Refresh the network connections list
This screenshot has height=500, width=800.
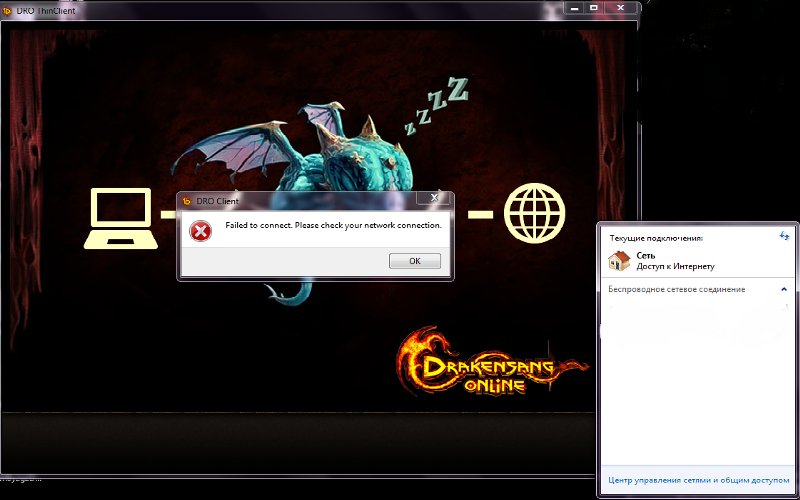785,236
